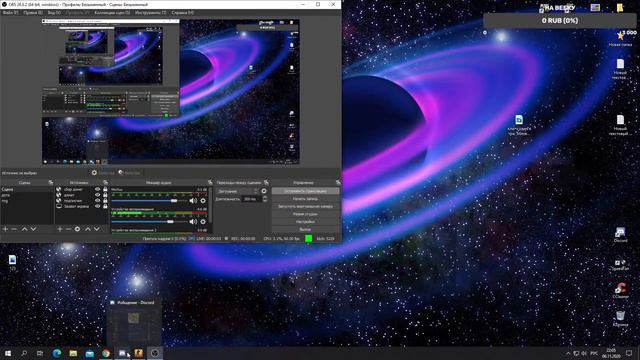This screenshot has width=640, height=360.
Task: Toggle lock on 'подписчик' source
Action: (x=105, y=201)
